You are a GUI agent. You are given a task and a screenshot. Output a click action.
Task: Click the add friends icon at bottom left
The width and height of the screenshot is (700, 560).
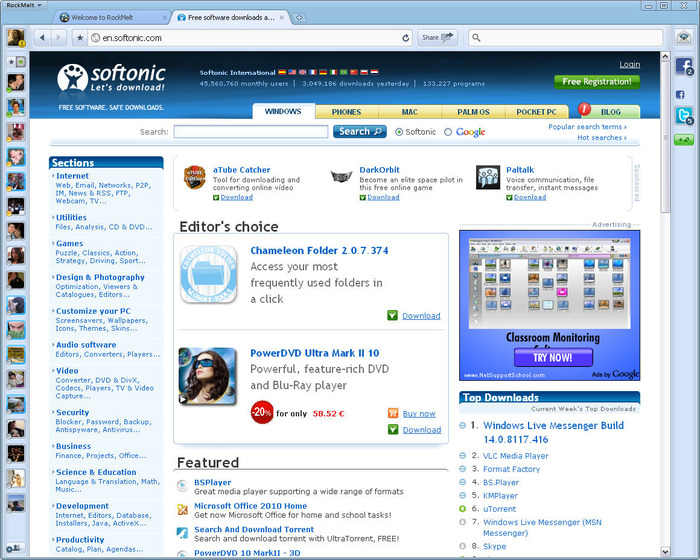click(x=13, y=547)
